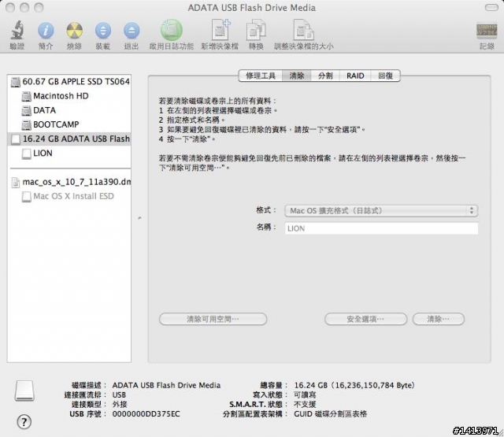Click the GUID partition scheme text
Screen dimensions: 504x437
[331, 414]
